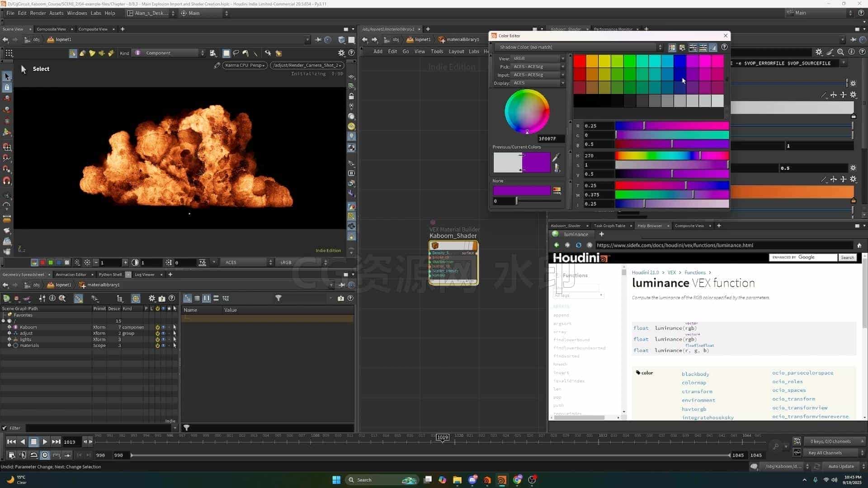The width and height of the screenshot is (868, 488).
Task: Click the Hue slider bar
Action: [x=672, y=155]
